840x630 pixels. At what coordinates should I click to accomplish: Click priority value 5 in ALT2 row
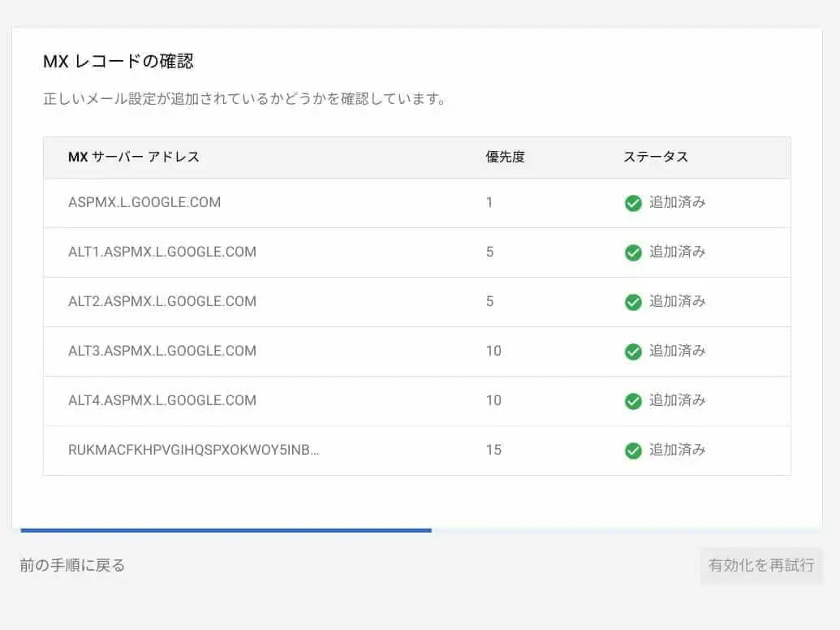(489, 301)
